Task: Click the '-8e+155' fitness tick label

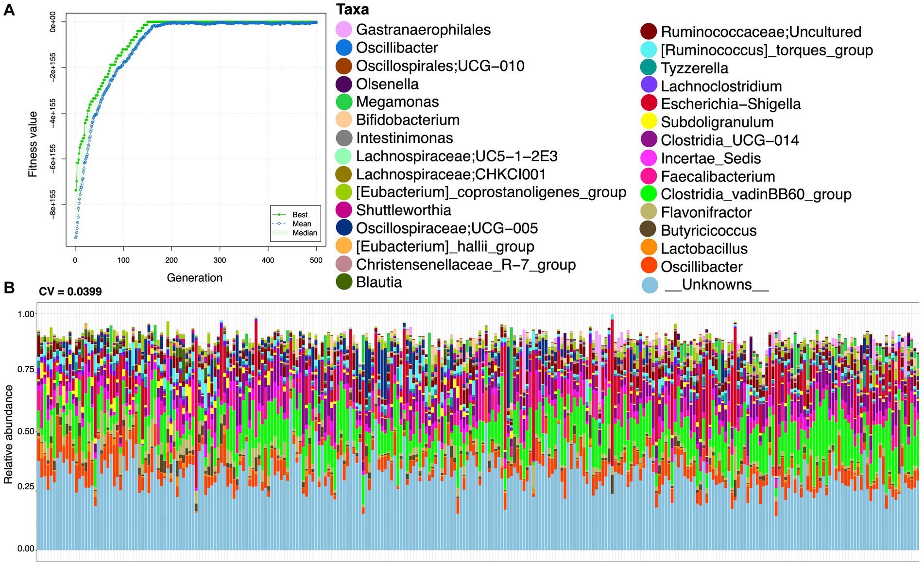Action: pos(52,204)
